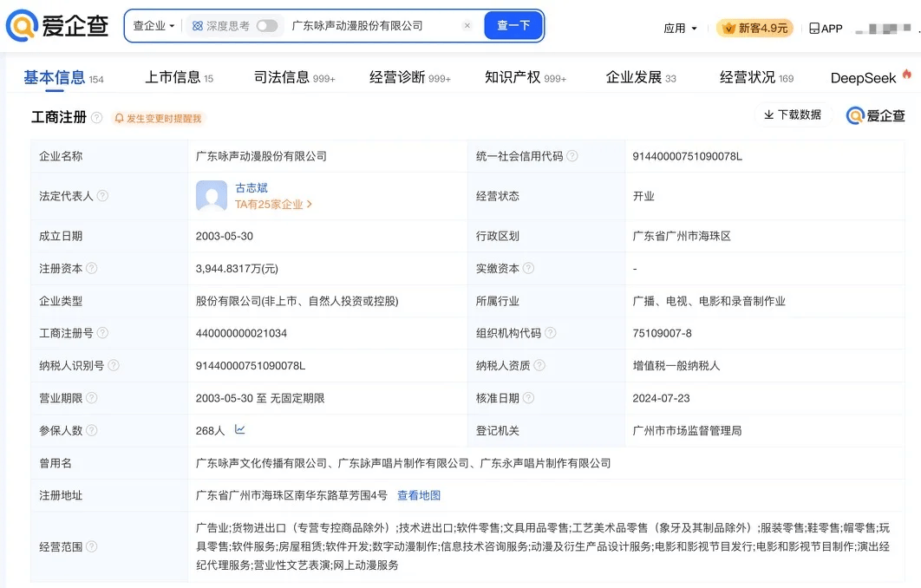Click the 查一下 search button

[x=513, y=25]
